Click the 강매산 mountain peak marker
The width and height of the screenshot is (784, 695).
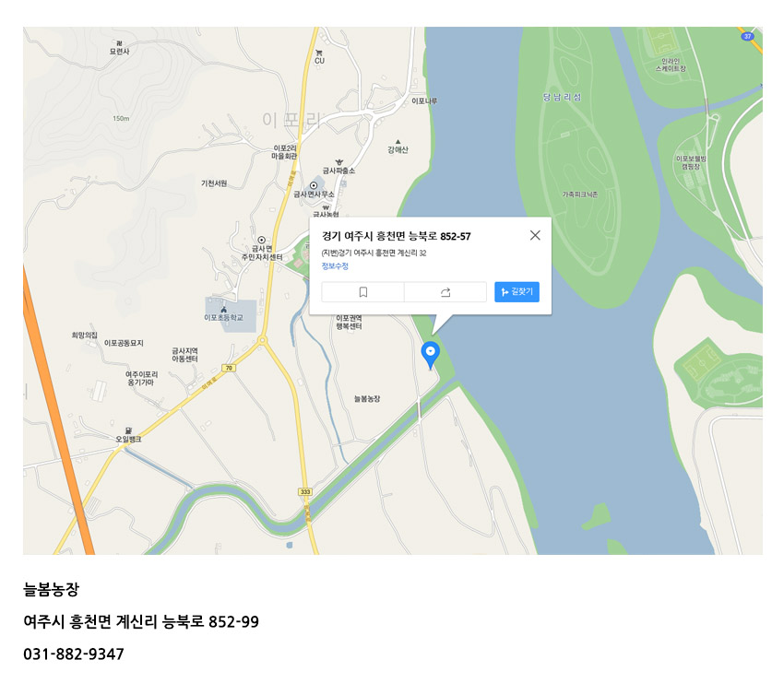pyautogui.click(x=398, y=142)
